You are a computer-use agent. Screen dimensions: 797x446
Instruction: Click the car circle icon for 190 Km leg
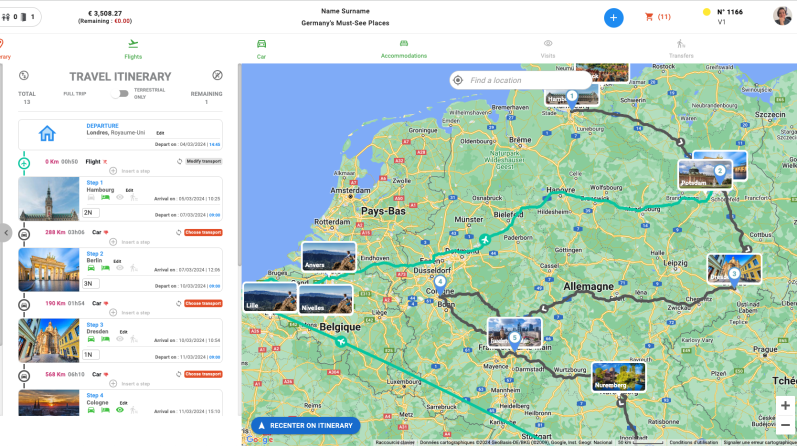pos(24,305)
